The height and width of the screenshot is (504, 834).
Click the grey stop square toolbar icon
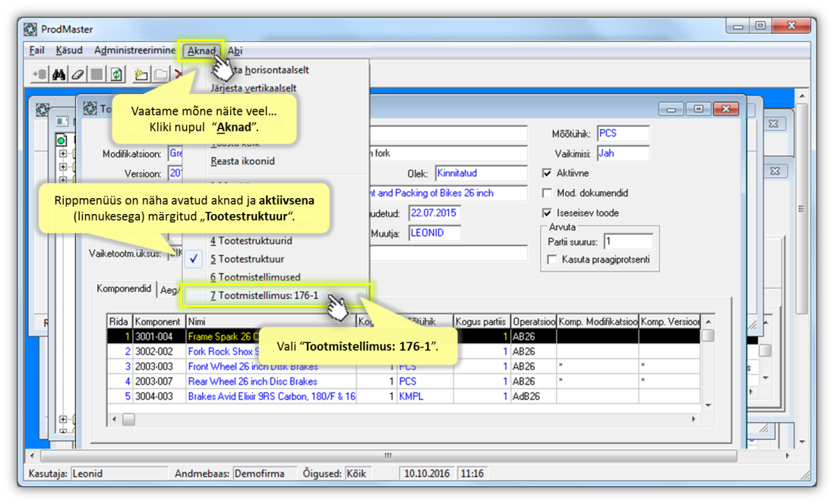[x=96, y=74]
